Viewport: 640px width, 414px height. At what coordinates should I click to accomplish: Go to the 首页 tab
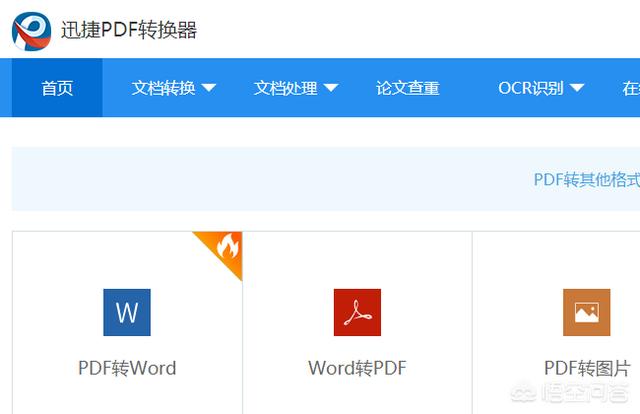point(57,88)
